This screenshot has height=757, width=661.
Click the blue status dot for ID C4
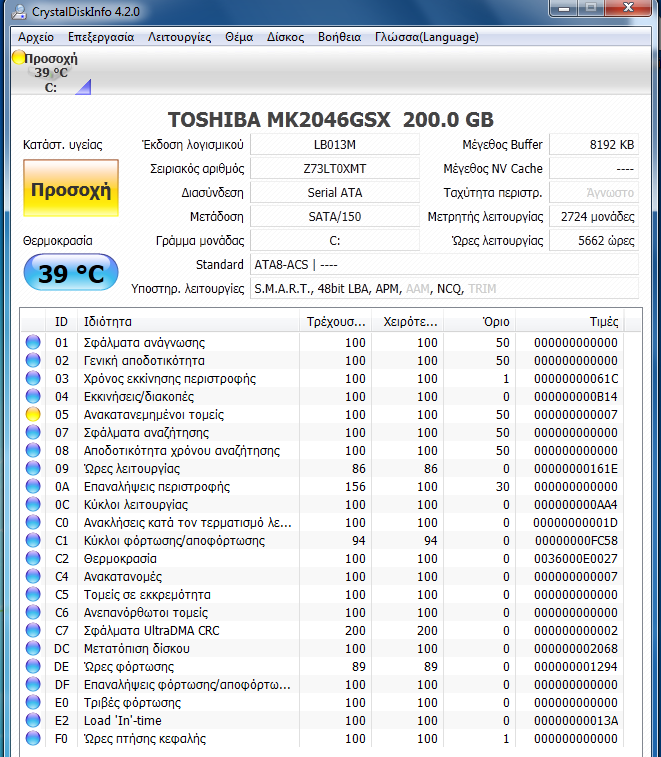(33, 576)
